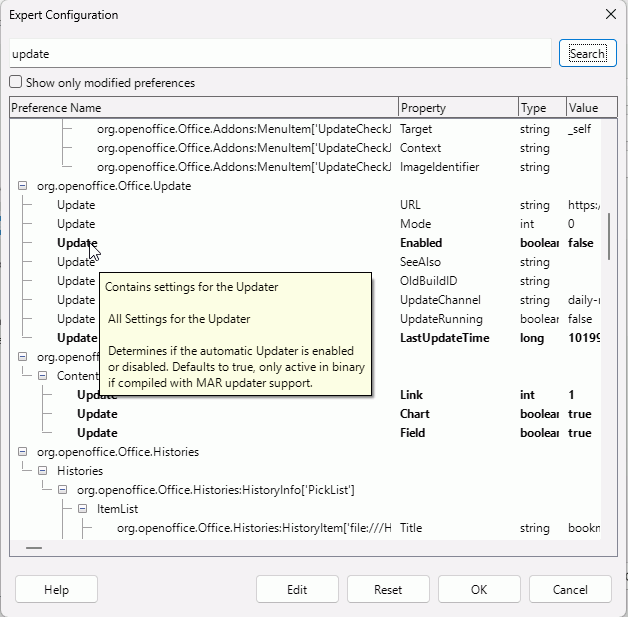Click the Search button
The height and width of the screenshot is (617, 628).
pos(587,54)
